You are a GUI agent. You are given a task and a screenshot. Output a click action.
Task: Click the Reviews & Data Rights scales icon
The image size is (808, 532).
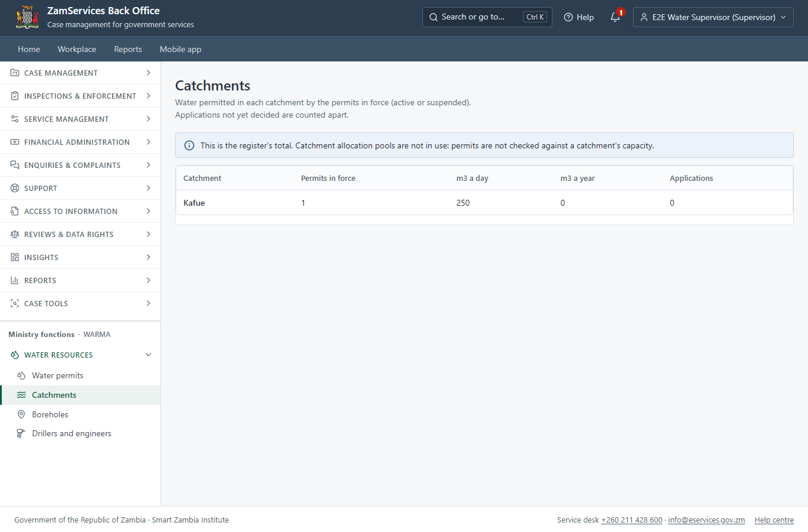(15, 234)
